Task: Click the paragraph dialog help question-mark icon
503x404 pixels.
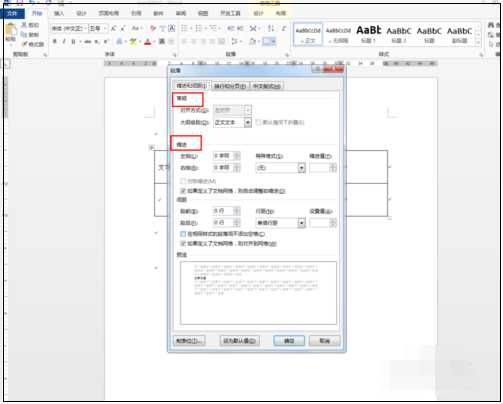Action: [x=317, y=69]
